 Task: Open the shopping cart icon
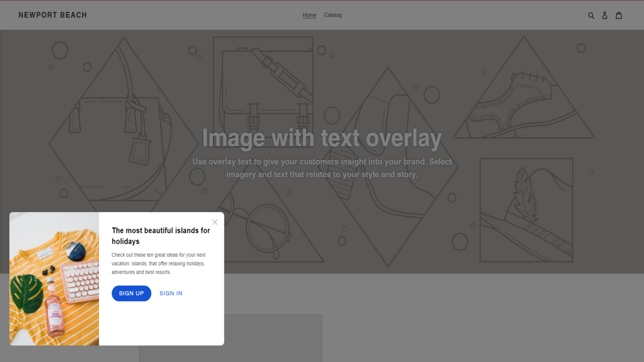click(x=619, y=15)
